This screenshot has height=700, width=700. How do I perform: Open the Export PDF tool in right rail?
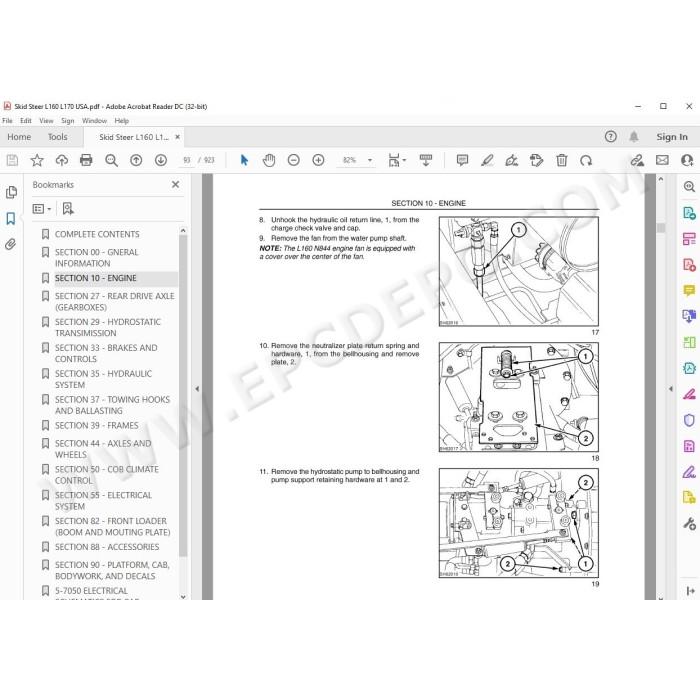pyautogui.click(x=689, y=213)
